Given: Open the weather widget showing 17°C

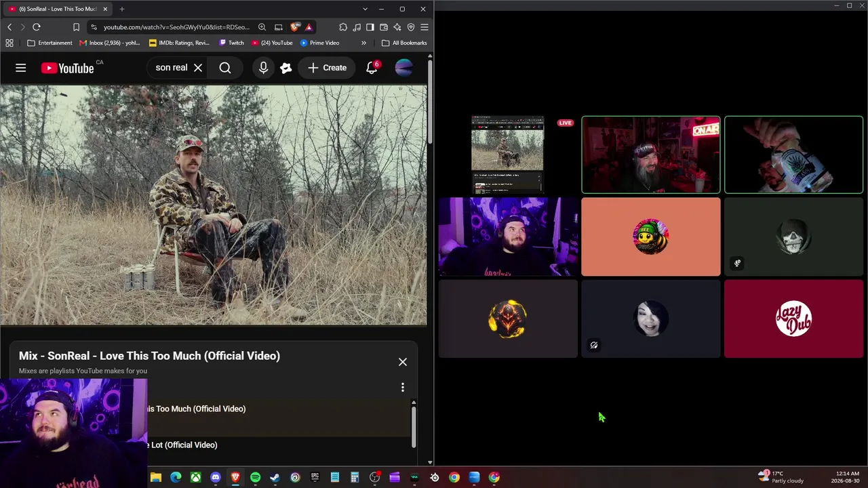Looking at the screenshot, I should click(x=781, y=477).
